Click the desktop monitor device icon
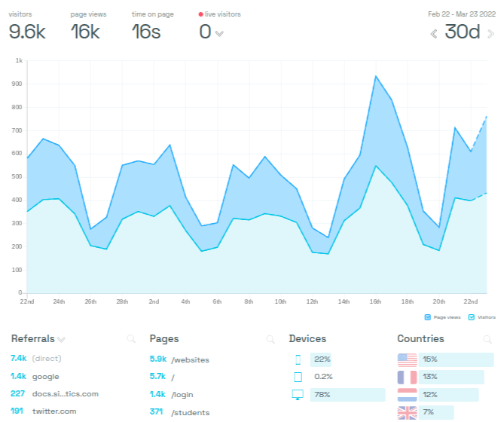Viewport: 504px width, 422px height. pyautogui.click(x=298, y=395)
